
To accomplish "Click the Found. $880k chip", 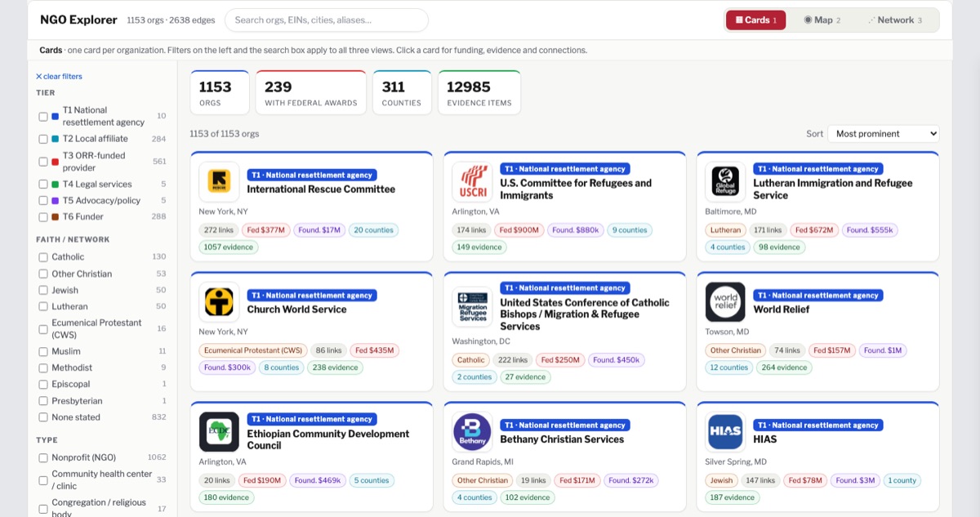I will [575, 230].
